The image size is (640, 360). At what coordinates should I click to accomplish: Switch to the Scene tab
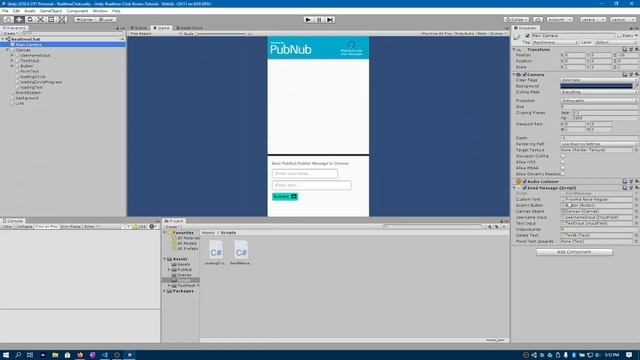(139, 28)
